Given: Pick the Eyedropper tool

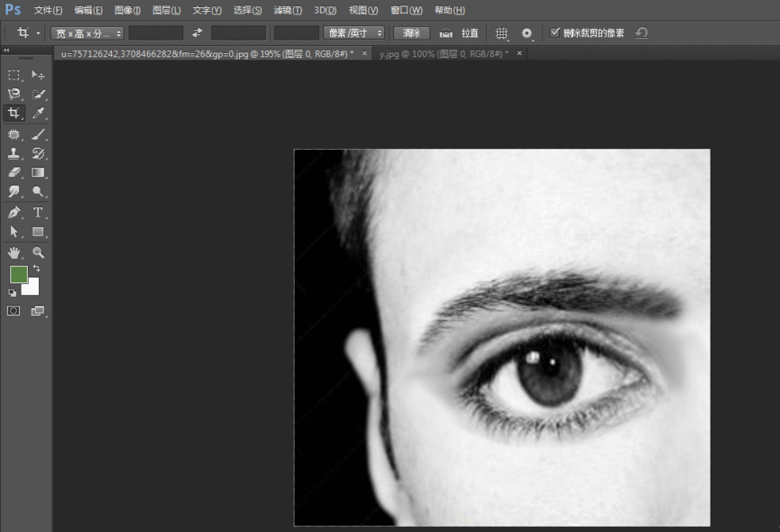Looking at the screenshot, I should click(38, 114).
